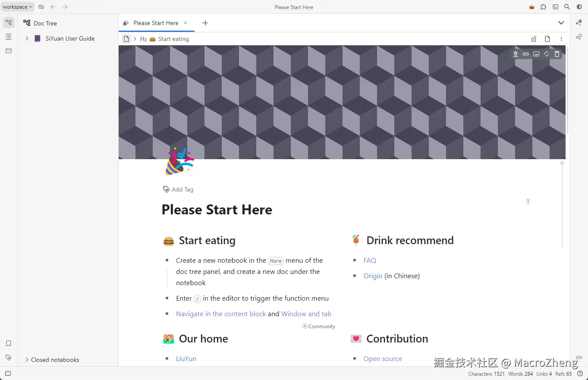Click the editor vertical scrollbar

point(568,91)
